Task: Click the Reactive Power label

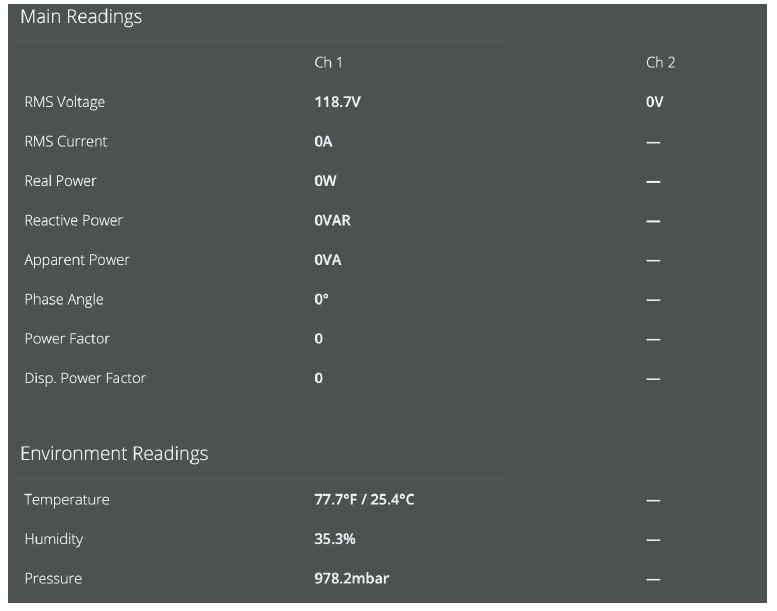Action: (73, 221)
